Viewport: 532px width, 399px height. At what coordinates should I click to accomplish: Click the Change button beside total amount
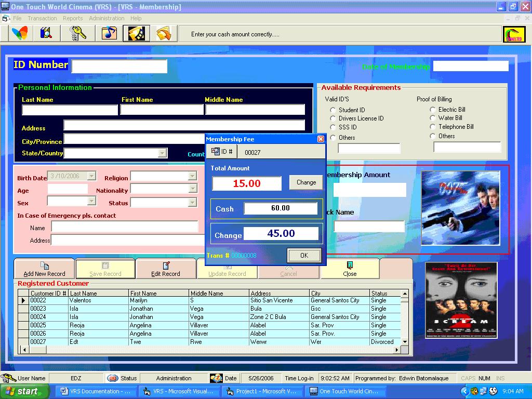306,182
